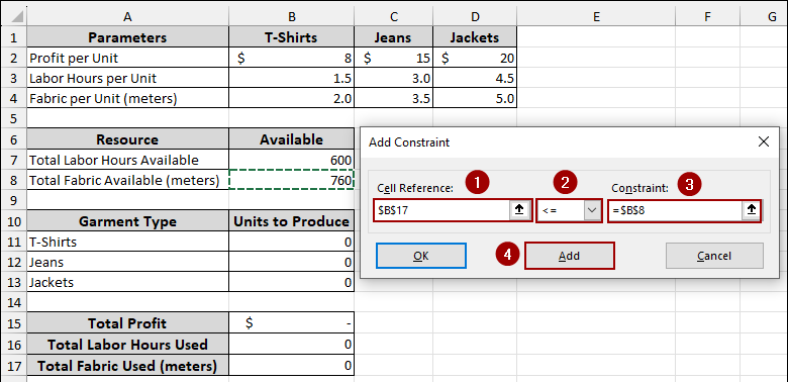Select the Total Fabric Used (meters) label

pyautogui.click(x=128, y=365)
